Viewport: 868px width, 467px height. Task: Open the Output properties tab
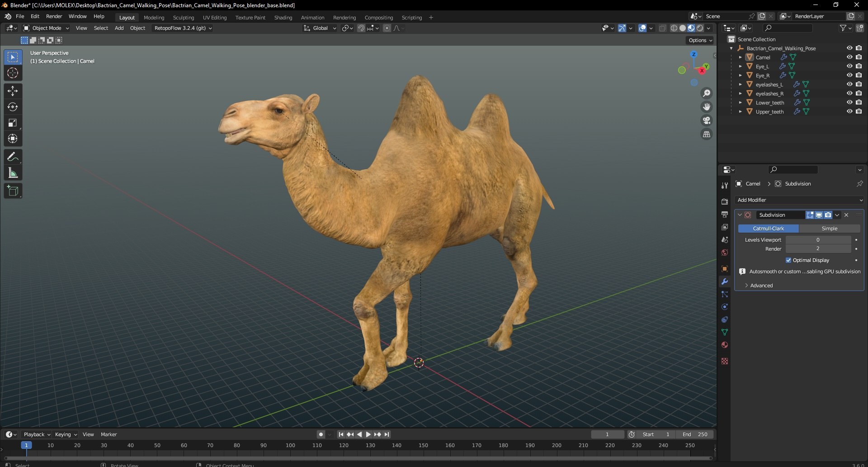tap(725, 214)
